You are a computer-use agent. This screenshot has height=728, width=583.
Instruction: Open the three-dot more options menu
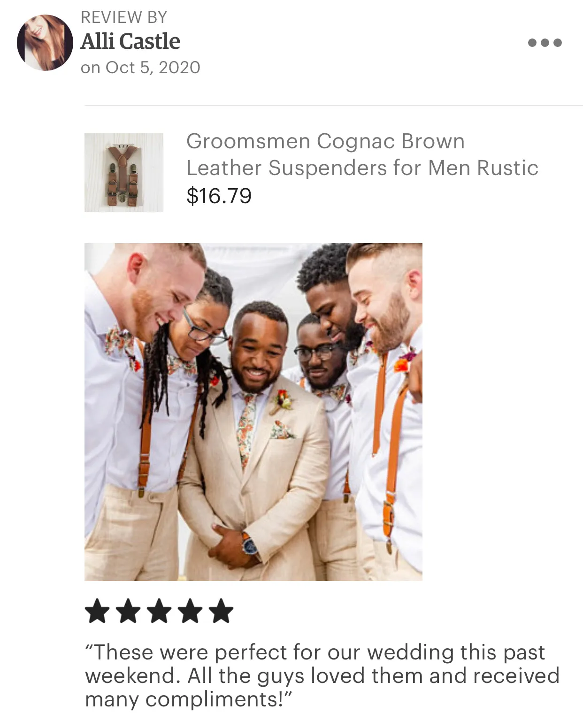point(545,43)
